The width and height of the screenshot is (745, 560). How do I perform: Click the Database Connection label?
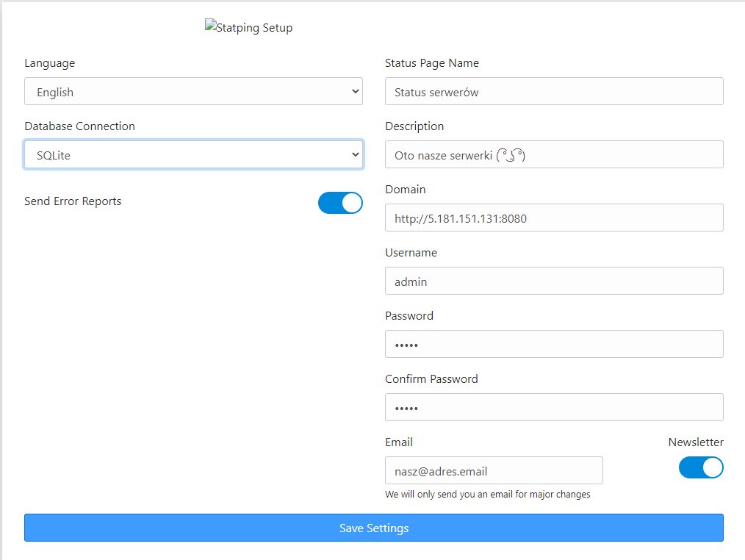(x=79, y=126)
